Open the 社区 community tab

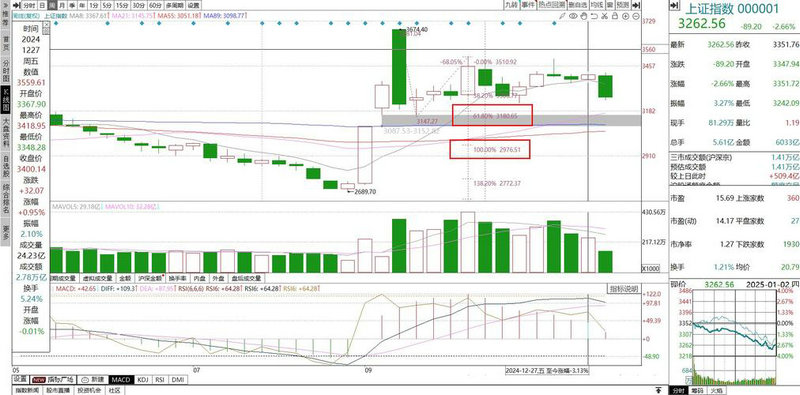pyautogui.click(x=114, y=390)
